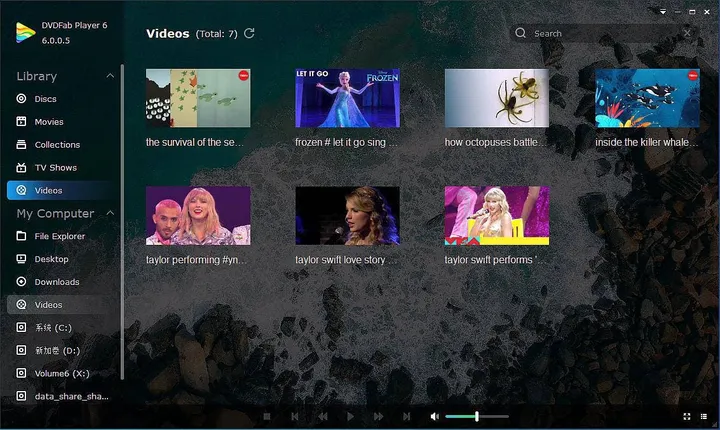Open the title bar dropdown menu arrow
Screen dimensions: 720x430
[x=663, y=12]
